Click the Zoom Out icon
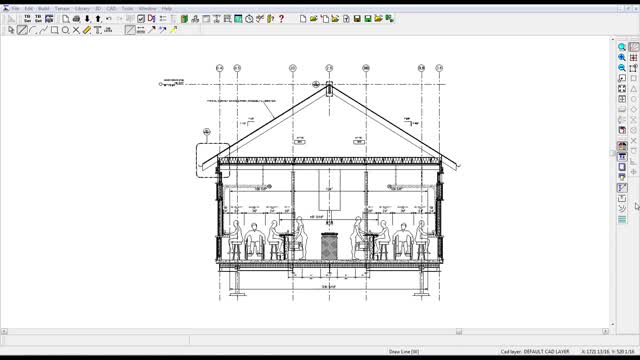The width and height of the screenshot is (640, 360). (x=622, y=68)
